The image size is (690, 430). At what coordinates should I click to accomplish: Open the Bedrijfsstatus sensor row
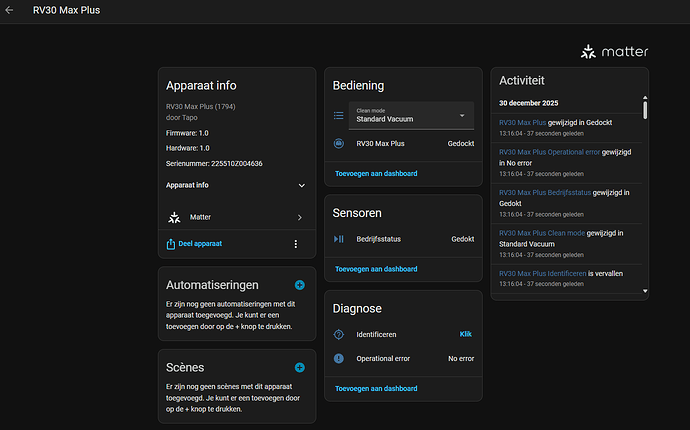click(x=404, y=239)
